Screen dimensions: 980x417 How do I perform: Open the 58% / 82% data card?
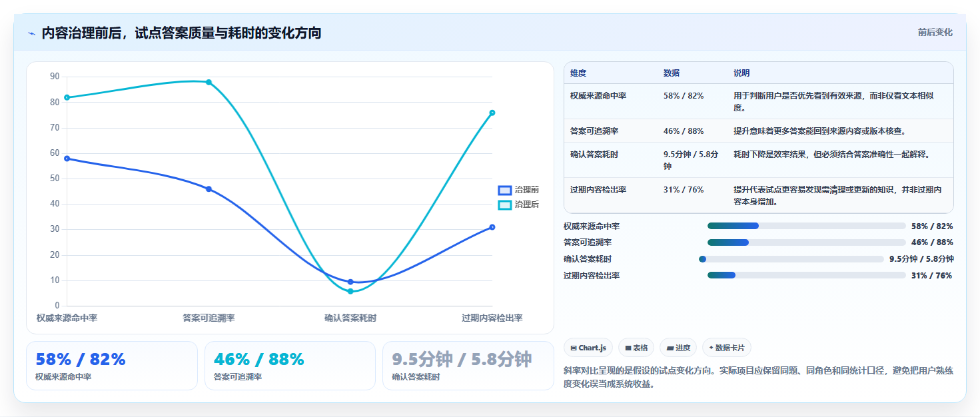point(112,366)
